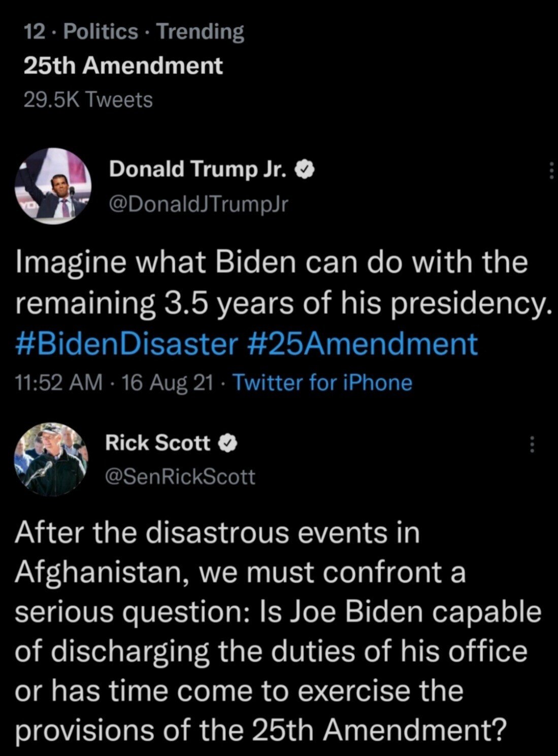Open the more options menu on Donald Trump Jr.'s tweet
This screenshot has height=756, width=558.
(x=550, y=170)
